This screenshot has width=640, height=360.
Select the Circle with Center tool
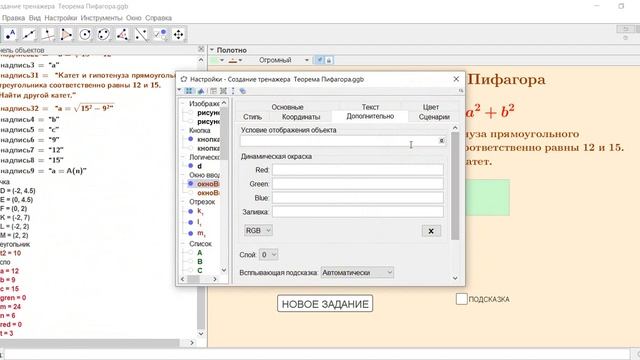coord(85,35)
